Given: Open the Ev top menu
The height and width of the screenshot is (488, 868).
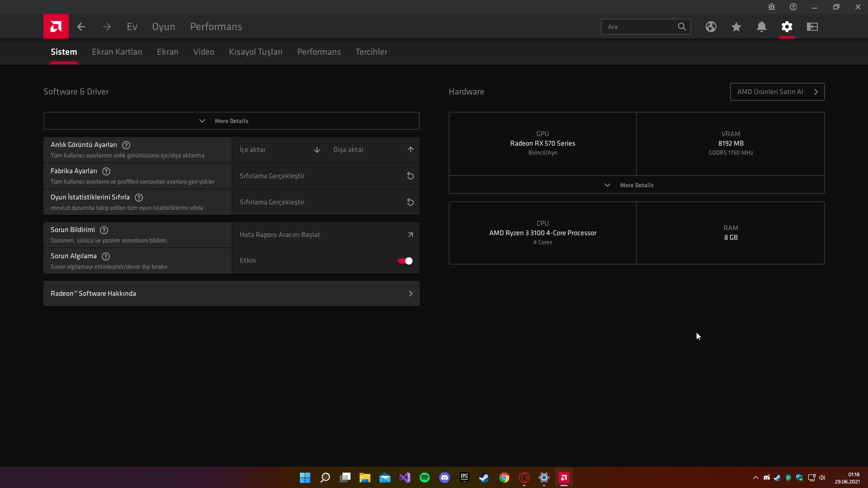Looking at the screenshot, I should (132, 27).
